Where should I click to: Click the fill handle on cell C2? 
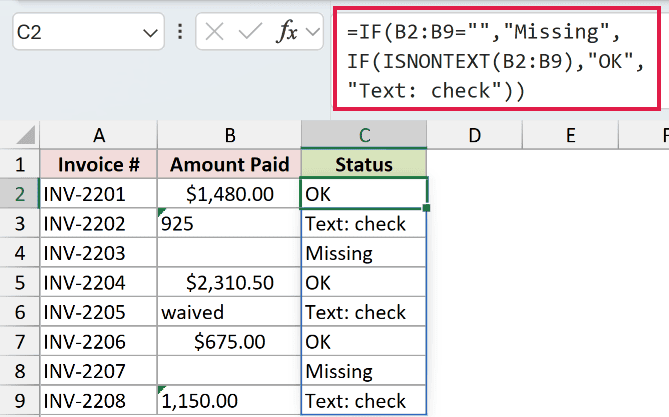pyautogui.click(x=426, y=208)
